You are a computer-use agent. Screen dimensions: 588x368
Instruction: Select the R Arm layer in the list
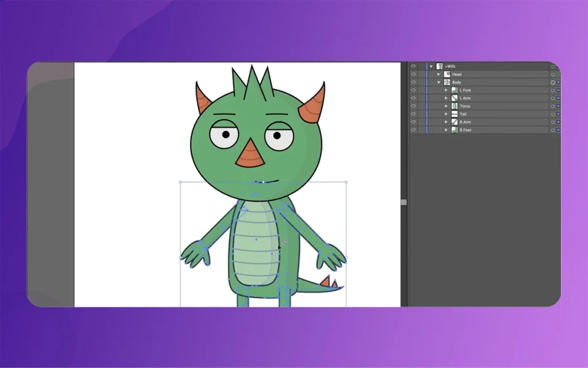pos(465,122)
